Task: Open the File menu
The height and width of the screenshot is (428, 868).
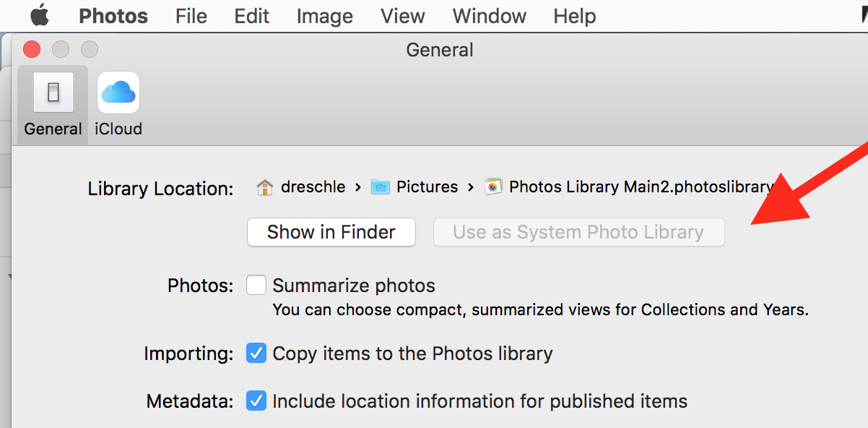Action: pos(191,15)
